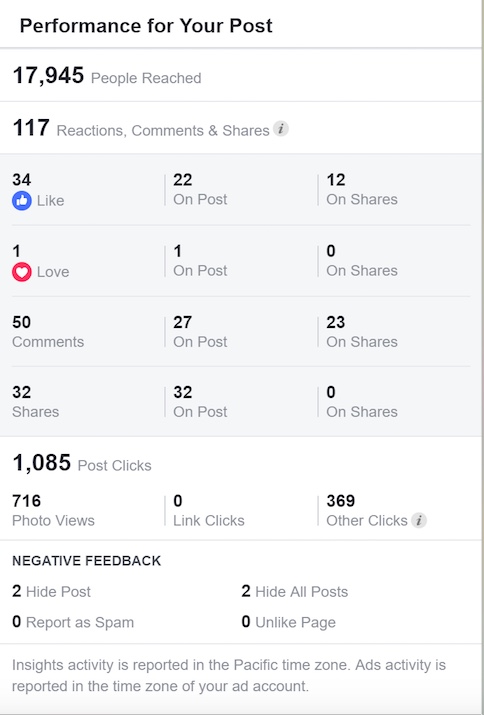
Task: Click the Report as Spam entry
Action: point(73,622)
